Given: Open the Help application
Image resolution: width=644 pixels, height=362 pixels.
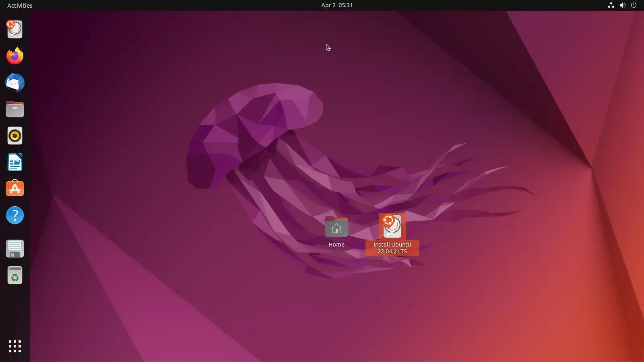Looking at the screenshot, I should click(15, 215).
